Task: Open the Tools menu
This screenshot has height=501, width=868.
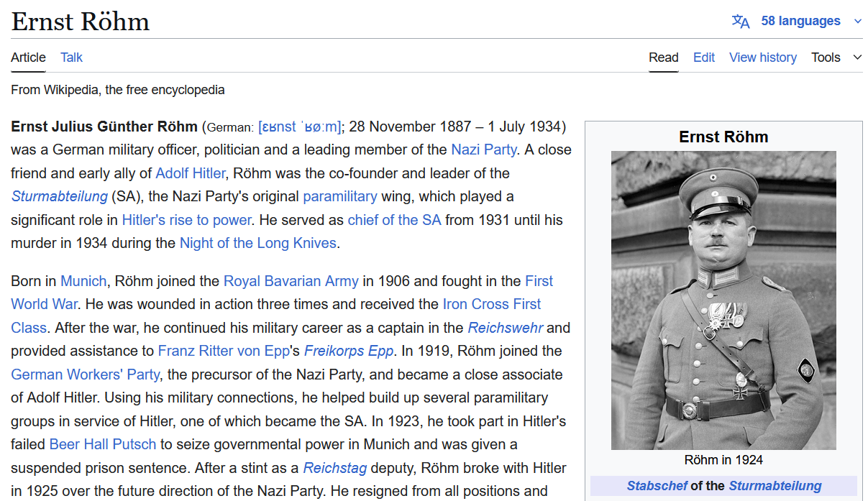Action: point(826,58)
